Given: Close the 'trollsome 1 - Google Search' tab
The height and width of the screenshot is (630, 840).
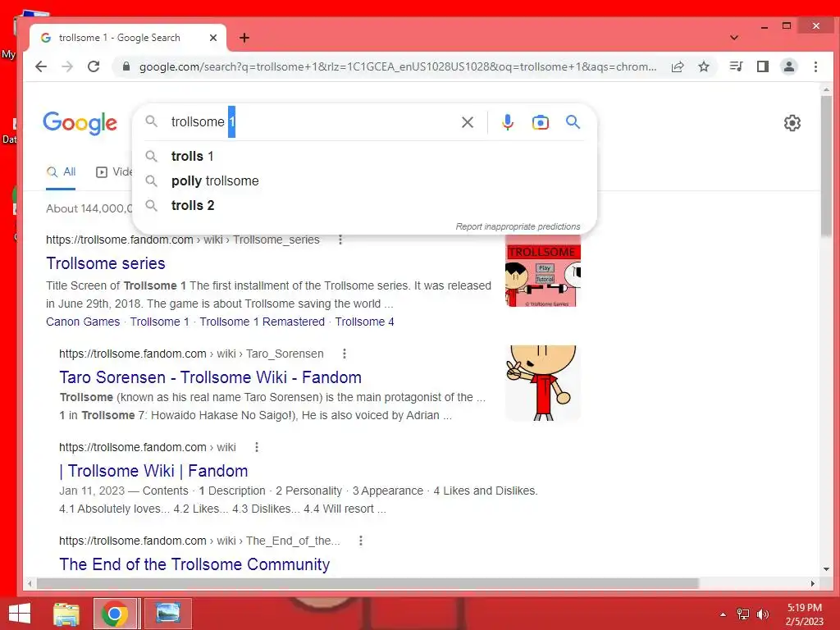Looking at the screenshot, I should click(x=213, y=38).
